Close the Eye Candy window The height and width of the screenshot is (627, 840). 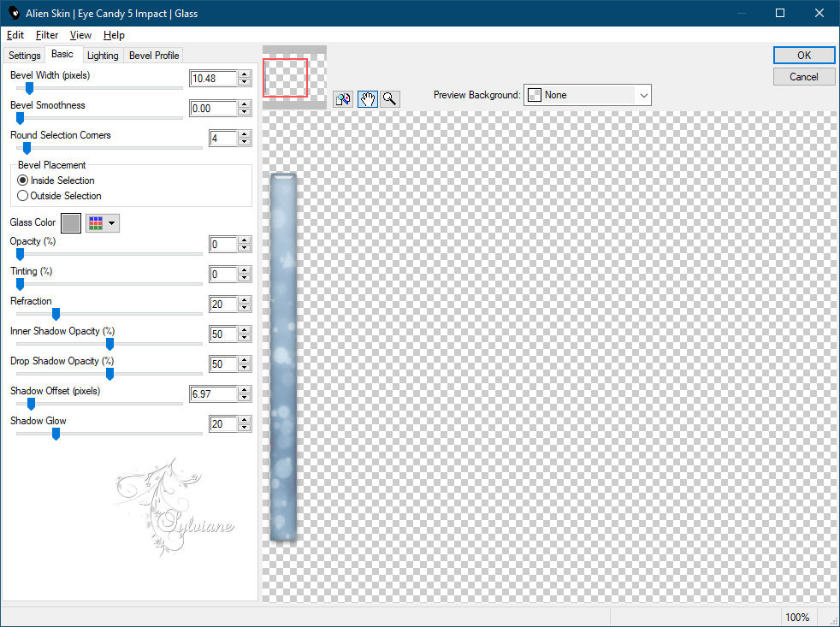click(819, 13)
